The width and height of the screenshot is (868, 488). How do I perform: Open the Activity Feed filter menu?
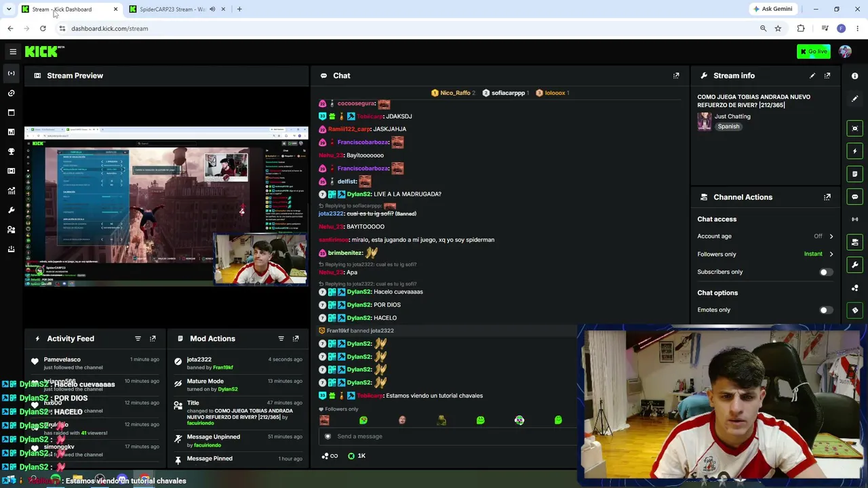point(138,339)
